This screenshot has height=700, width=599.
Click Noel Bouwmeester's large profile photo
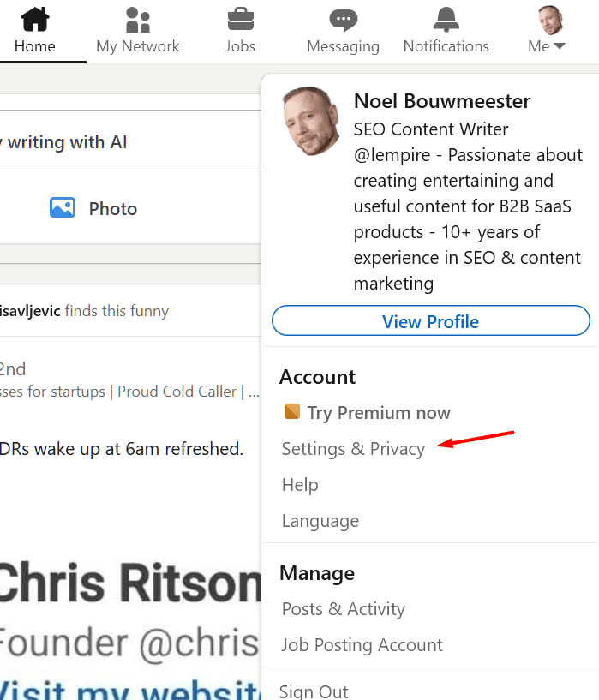pyautogui.click(x=311, y=121)
